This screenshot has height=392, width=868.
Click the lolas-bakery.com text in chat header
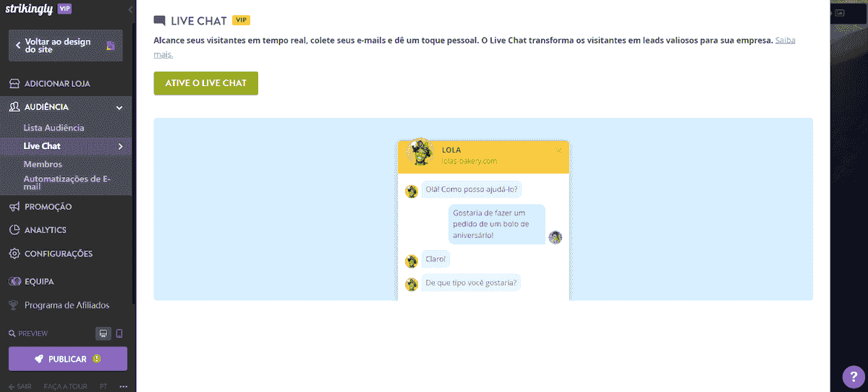(469, 161)
